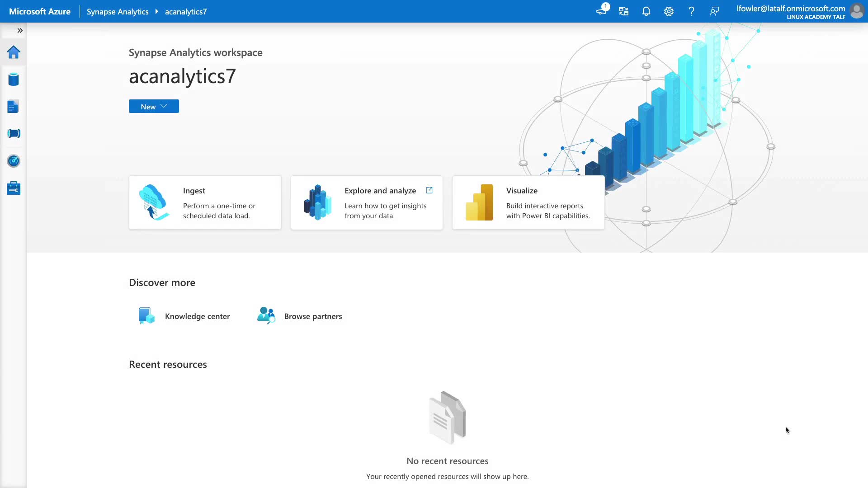Open the Monitor hub gauge icon
The width and height of the screenshot is (868, 488).
point(14,161)
